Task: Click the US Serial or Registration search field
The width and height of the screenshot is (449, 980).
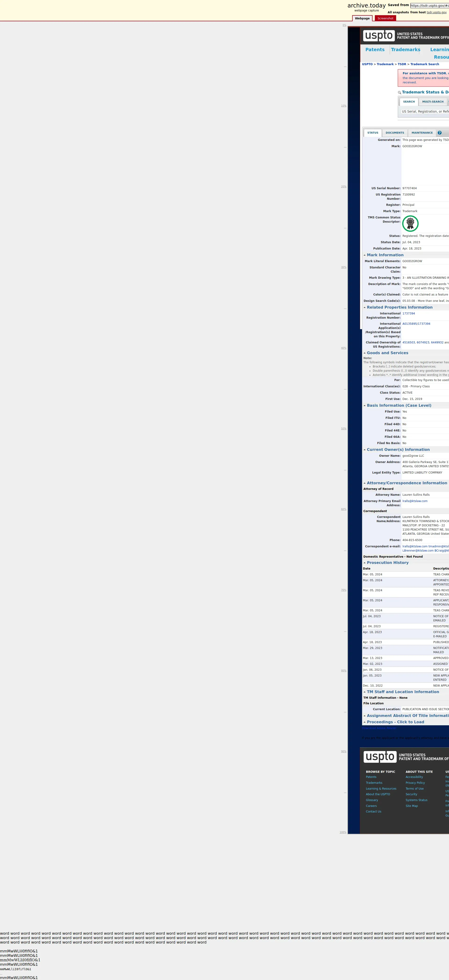Action: click(425, 111)
